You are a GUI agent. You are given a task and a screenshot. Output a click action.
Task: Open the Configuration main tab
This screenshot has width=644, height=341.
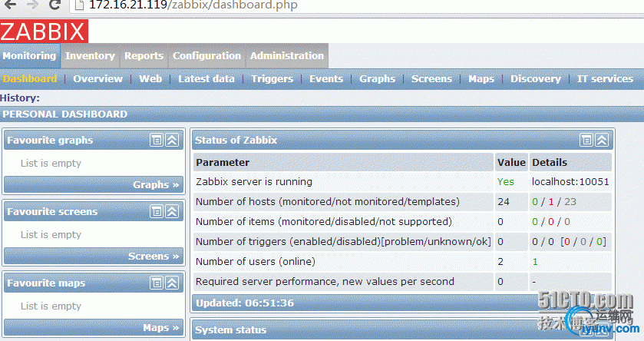(x=206, y=56)
